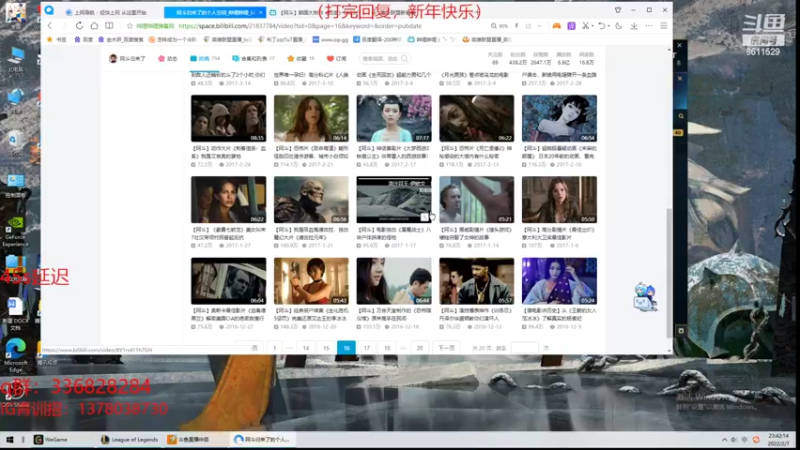Screen dimensions: 800x450
Task: Open the video title dated 2016-12-27
Action: (x=229, y=314)
